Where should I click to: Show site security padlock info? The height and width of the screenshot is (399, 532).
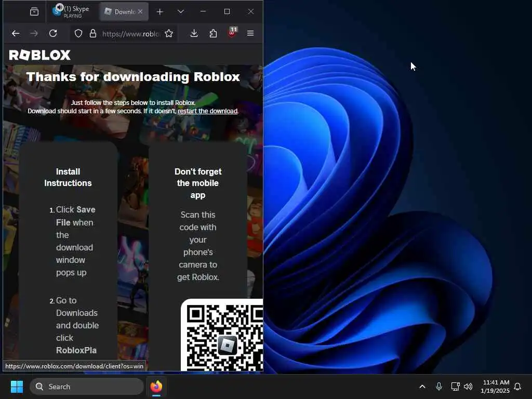[93, 33]
